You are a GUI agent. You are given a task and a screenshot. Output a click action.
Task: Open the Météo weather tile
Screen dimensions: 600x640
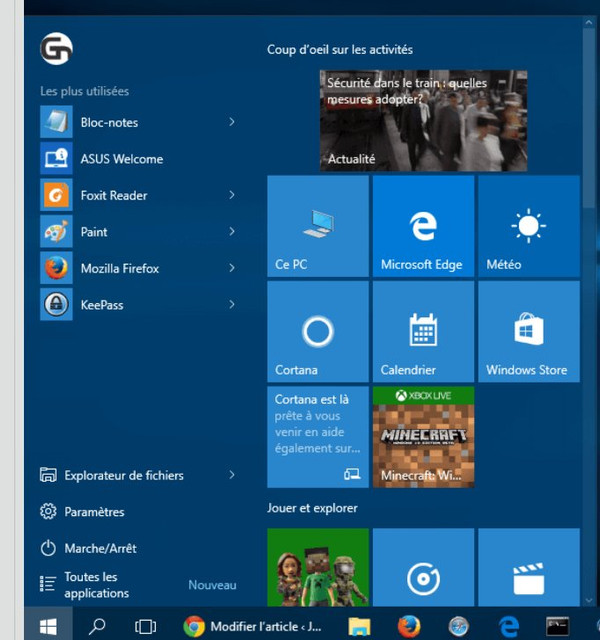(x=529, y=226)
